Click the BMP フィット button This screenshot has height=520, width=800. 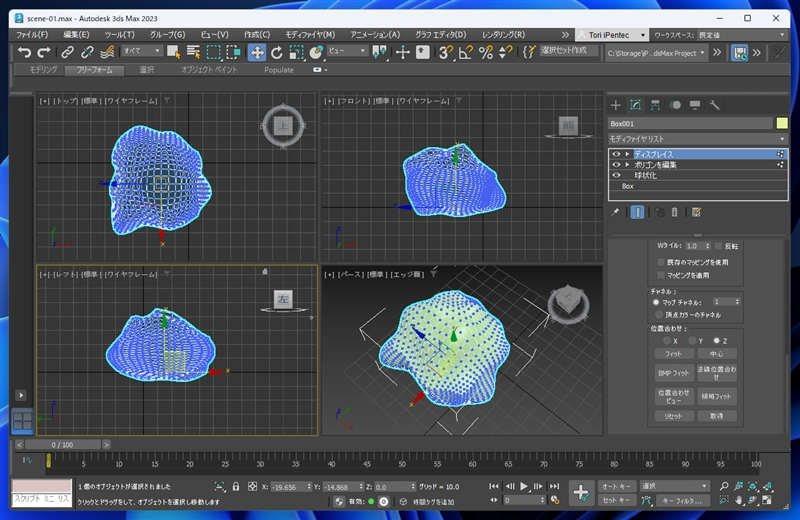click(674, 373)
